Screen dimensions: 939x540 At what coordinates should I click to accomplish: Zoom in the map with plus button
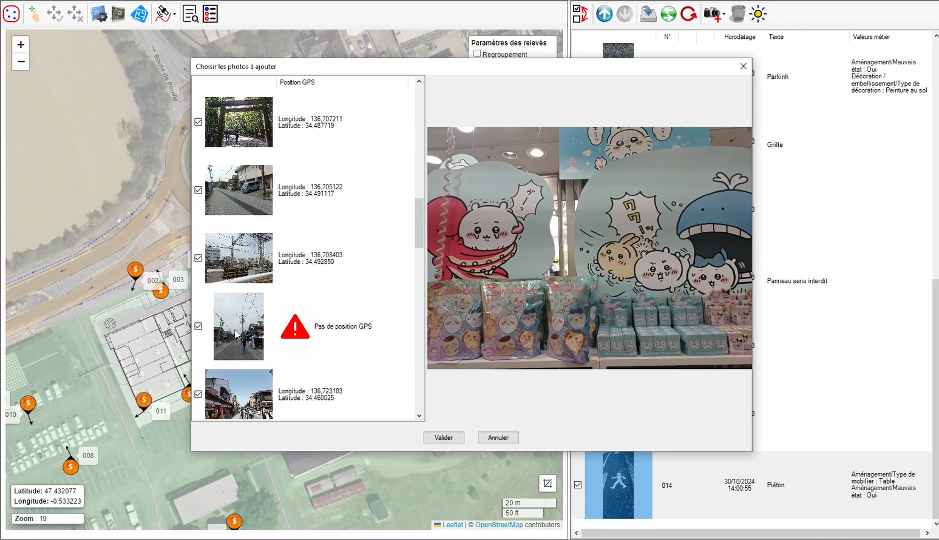(21, 45)
